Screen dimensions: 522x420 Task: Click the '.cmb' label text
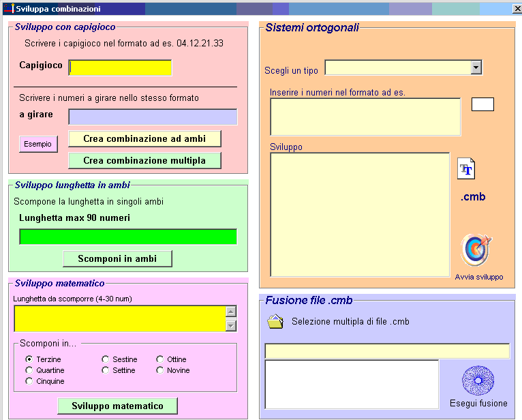point(473,197)
